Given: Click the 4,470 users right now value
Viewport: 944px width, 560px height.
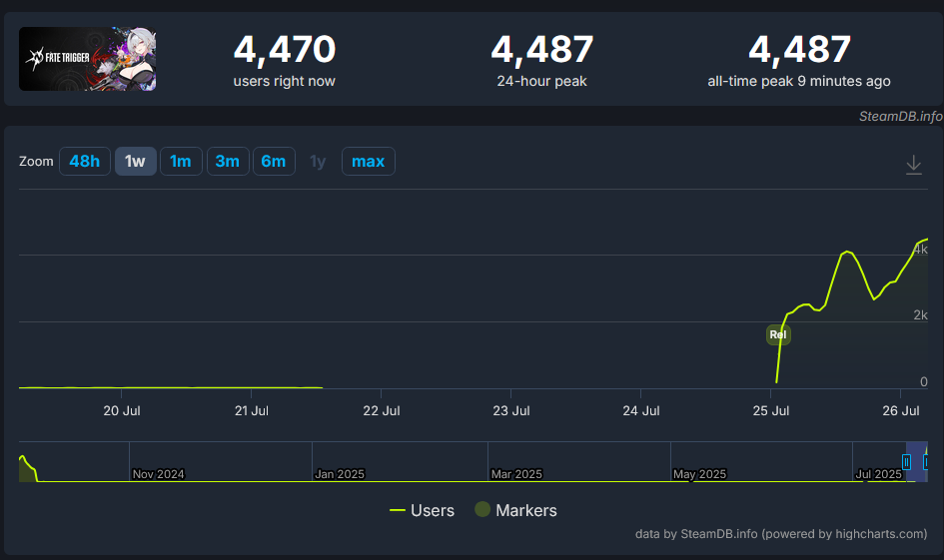Looking at the screenshot, I should (x=284, y=49).
